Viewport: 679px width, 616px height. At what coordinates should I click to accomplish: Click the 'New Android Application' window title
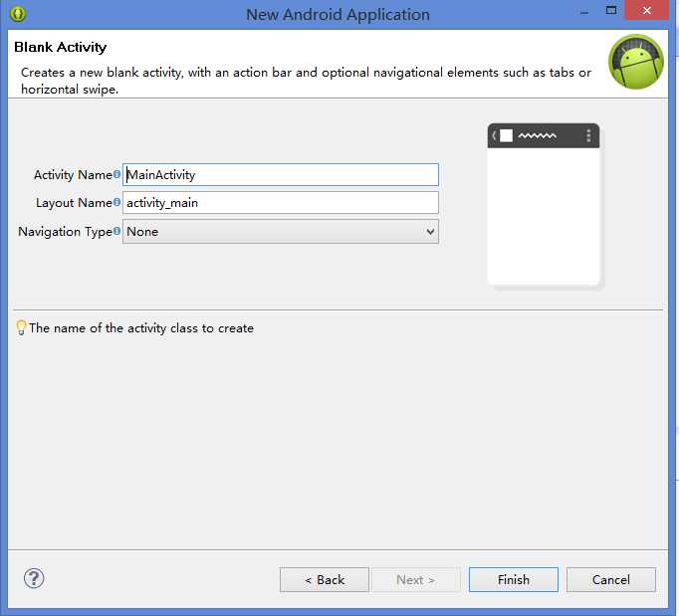point(338,14)
